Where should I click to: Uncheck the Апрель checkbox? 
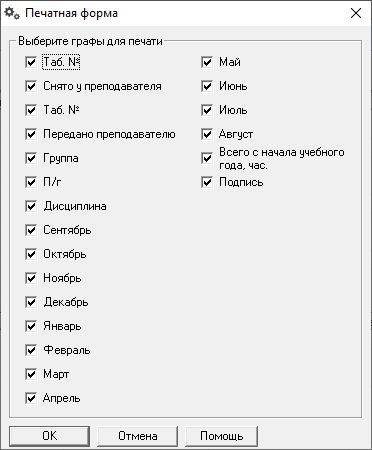click(x=31, y=398)
